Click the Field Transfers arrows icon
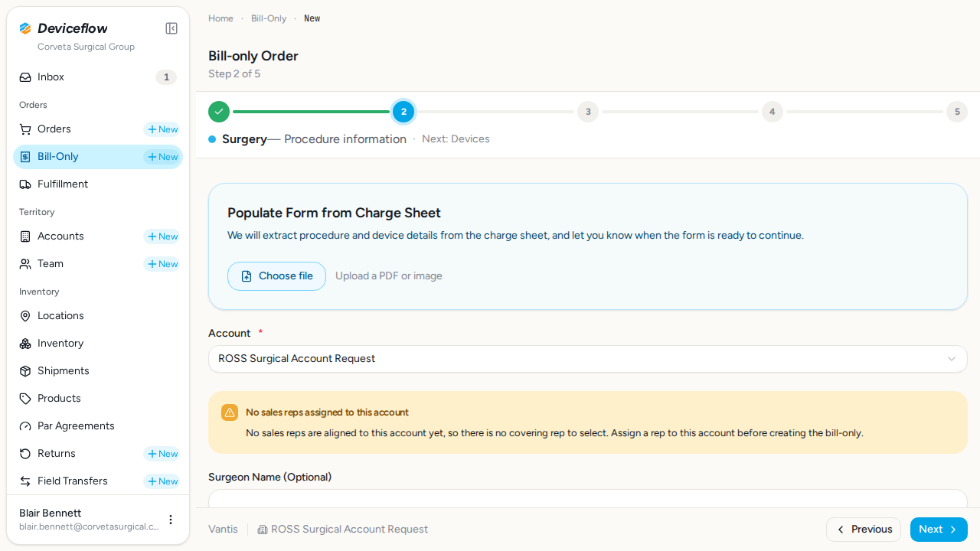 tap(25, 481)
